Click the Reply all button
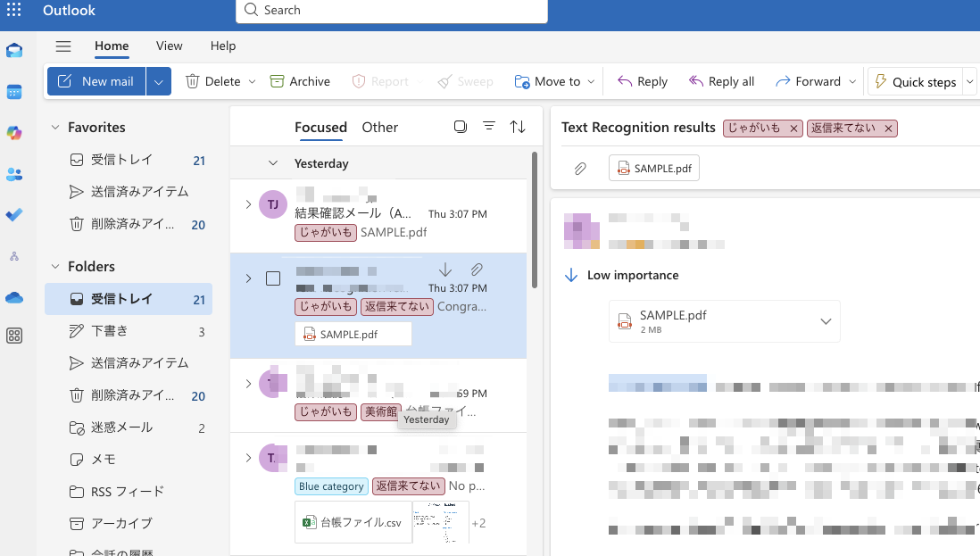 tap(721, 82)
